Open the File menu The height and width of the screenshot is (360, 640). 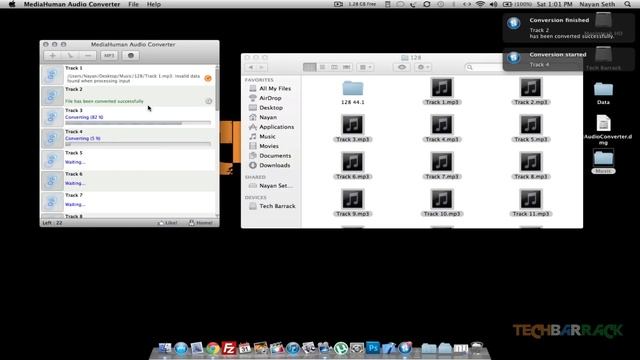(x=133, y=4)
